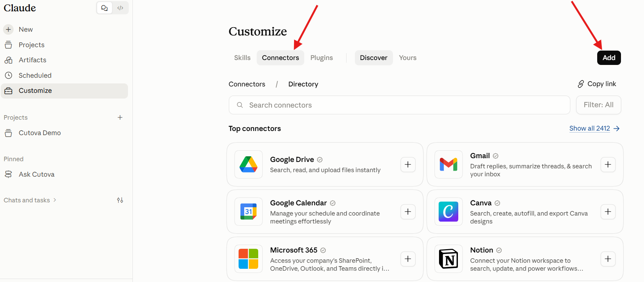Click verified badge next to Microsoft 365
This screenshot has height=282, width=644.
(323, 250)
